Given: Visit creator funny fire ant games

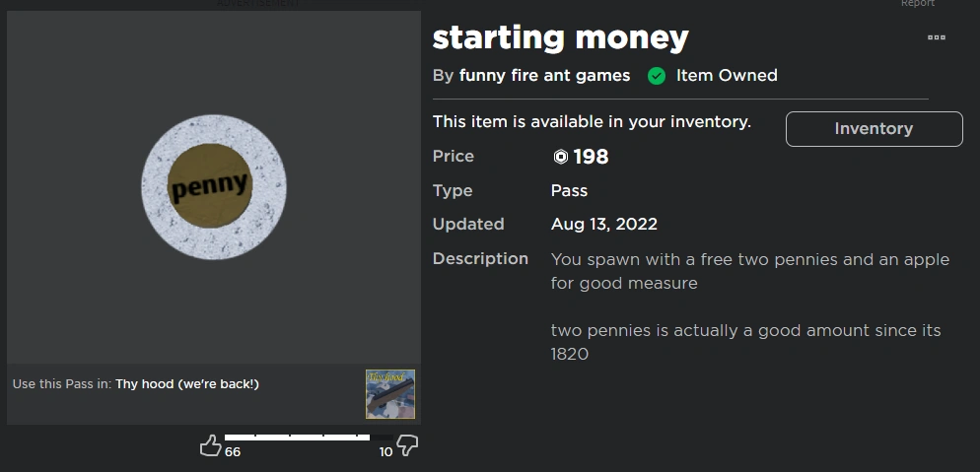Looking at the screenshot, I should click(544, 75).
